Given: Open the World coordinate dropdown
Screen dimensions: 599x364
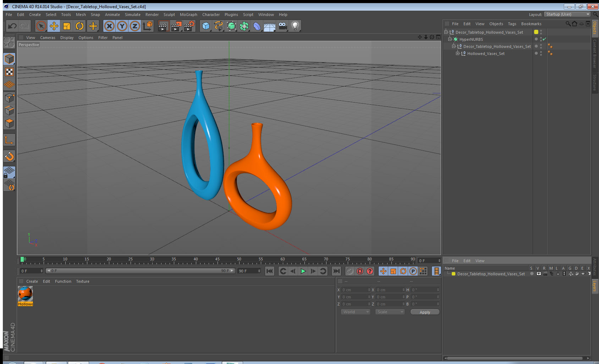Looking at the screenshot, I should coord(356,312).
